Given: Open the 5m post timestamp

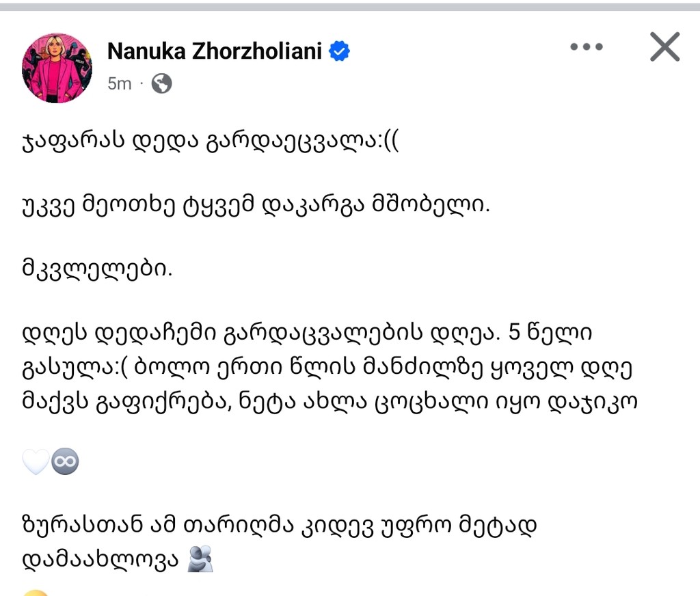Looking at the screenshot, I should point(119,83).
